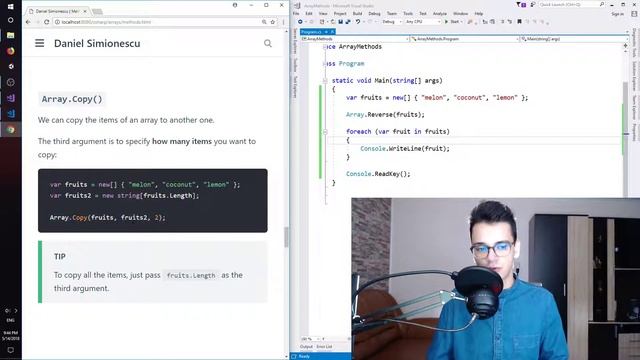The width and height of the screenshot is (640, 360).
Task: Open the Analyze menu
Action: tap(440, 13)
